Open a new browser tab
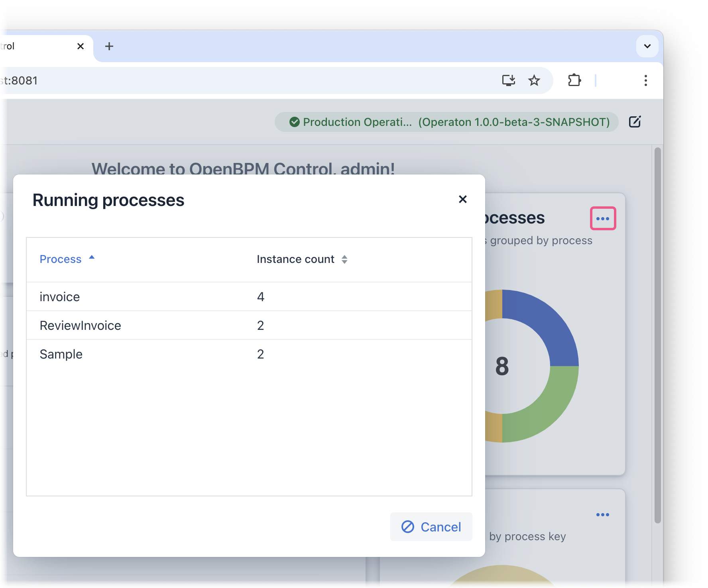This screenshot has height=588, width=708. pos(109,46)
